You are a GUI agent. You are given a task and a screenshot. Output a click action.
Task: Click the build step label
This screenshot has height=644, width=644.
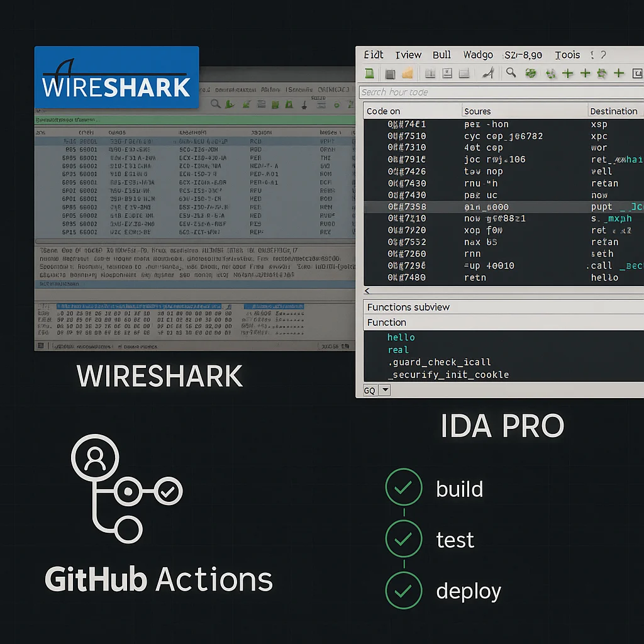point(459,489)
